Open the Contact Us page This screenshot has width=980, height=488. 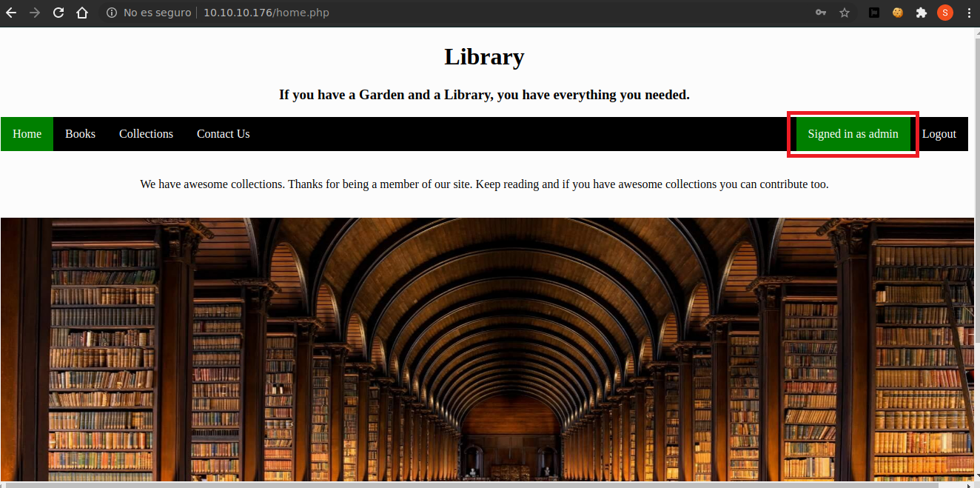tap(223, 134)
